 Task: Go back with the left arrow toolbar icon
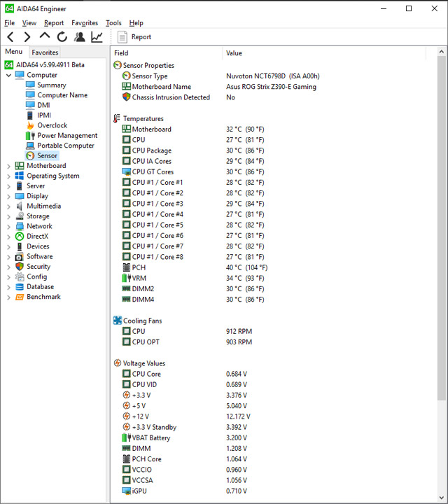(x=10, y=37)
